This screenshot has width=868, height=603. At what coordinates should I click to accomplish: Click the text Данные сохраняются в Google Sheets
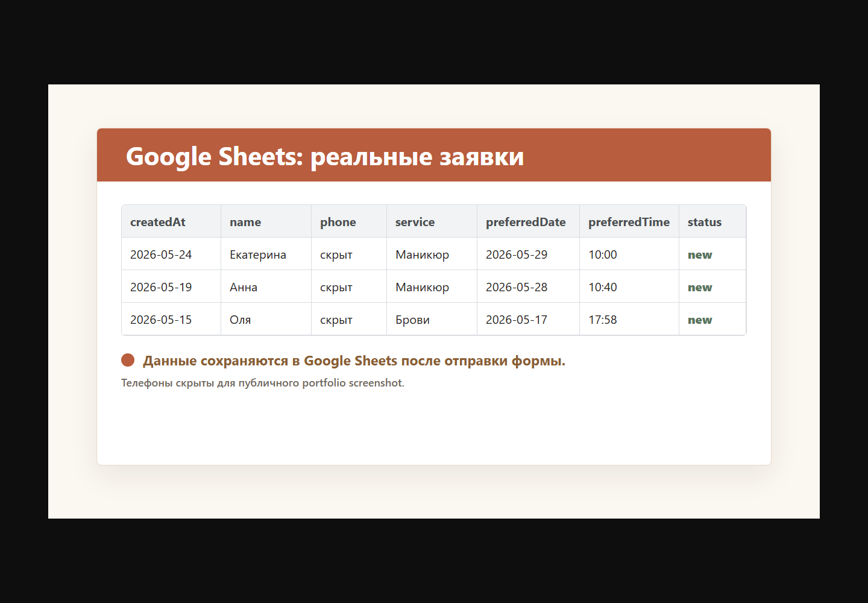click(270, 361)
